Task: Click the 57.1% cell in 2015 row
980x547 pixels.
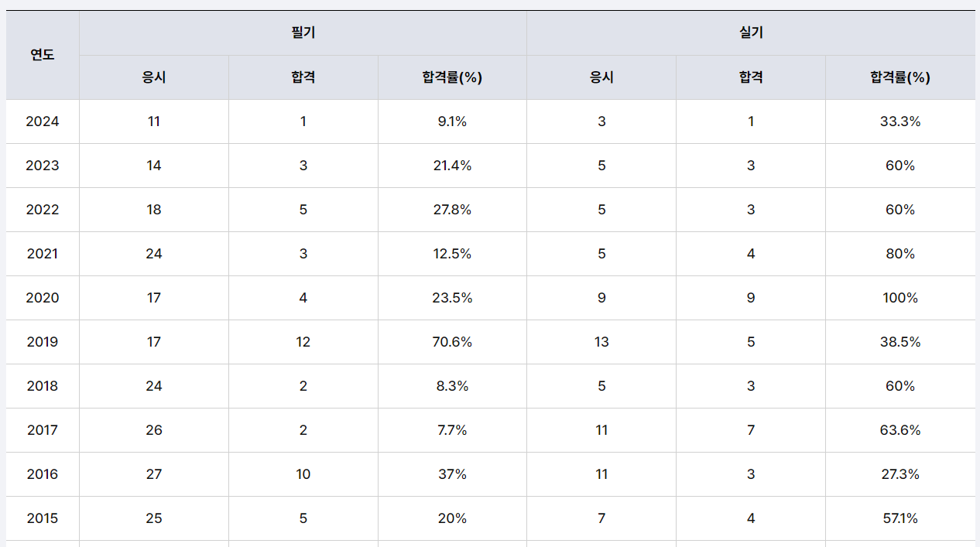Action: 900,518
